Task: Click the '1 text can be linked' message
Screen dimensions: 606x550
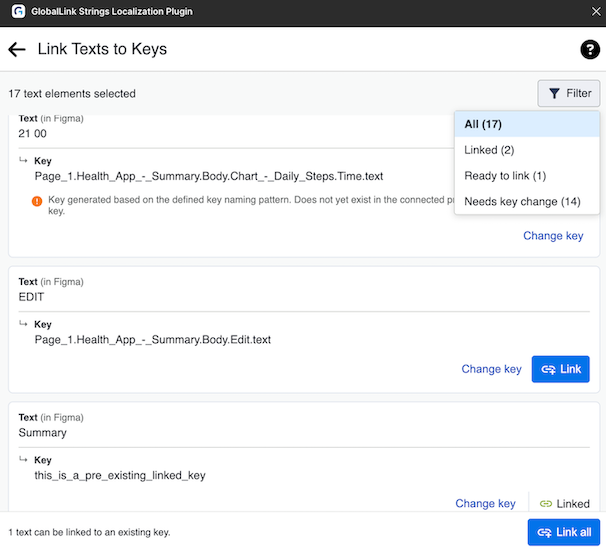Action: (x=89, y=532)
